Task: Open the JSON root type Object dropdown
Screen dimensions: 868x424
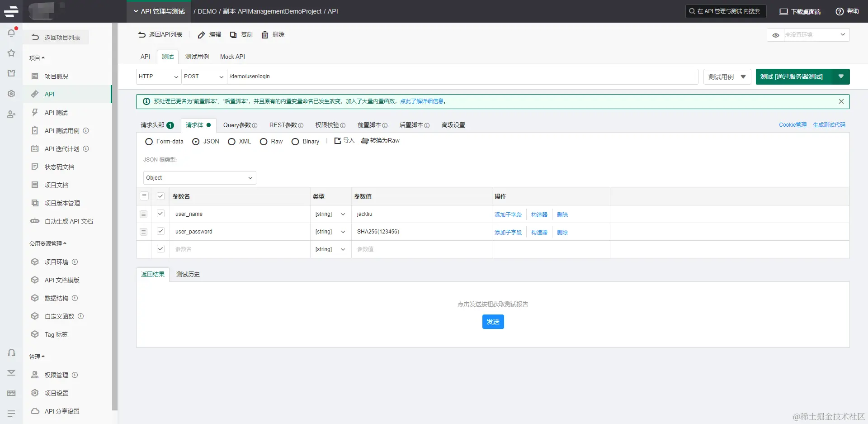Action: tap(199, 178)
